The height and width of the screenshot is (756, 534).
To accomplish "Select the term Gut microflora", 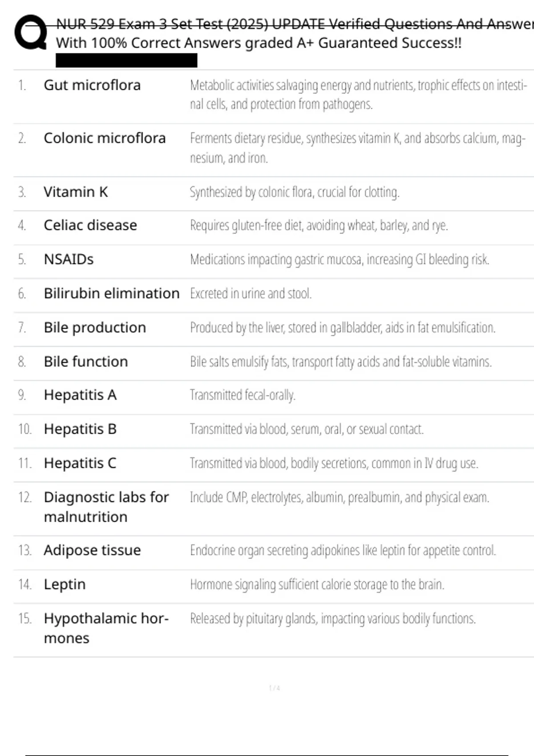I will pos(92,85).
